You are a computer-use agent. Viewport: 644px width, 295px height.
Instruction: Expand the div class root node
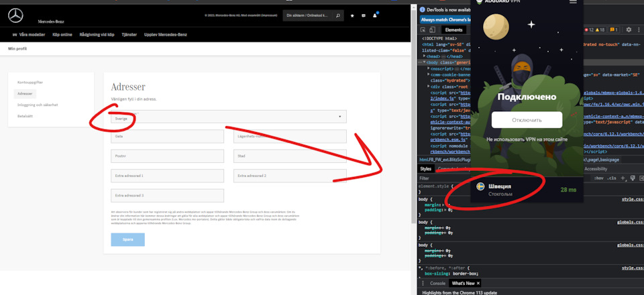point(429,86)
